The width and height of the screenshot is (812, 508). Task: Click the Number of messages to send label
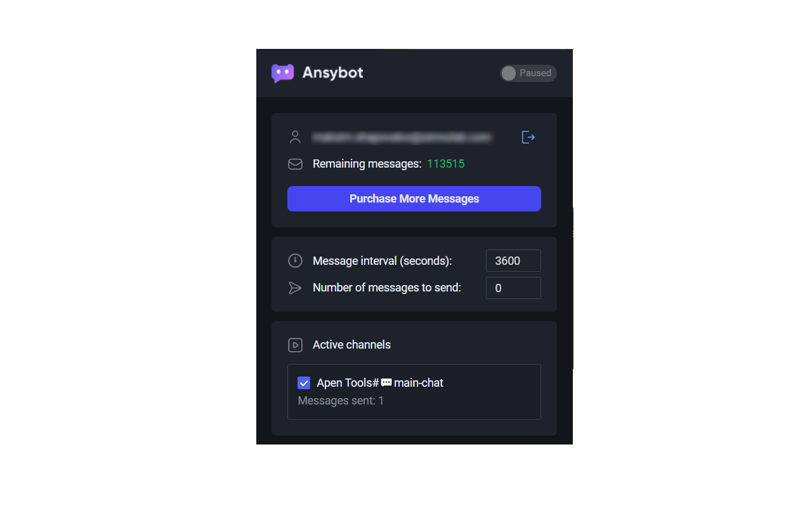click(387, 288)
